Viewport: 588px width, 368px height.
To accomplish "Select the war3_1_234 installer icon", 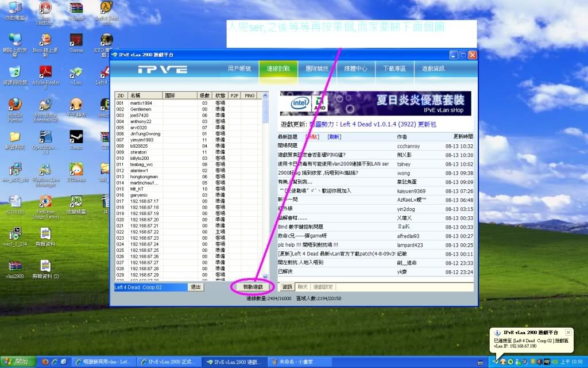I will pyautogui.click(x=14, y=237).
